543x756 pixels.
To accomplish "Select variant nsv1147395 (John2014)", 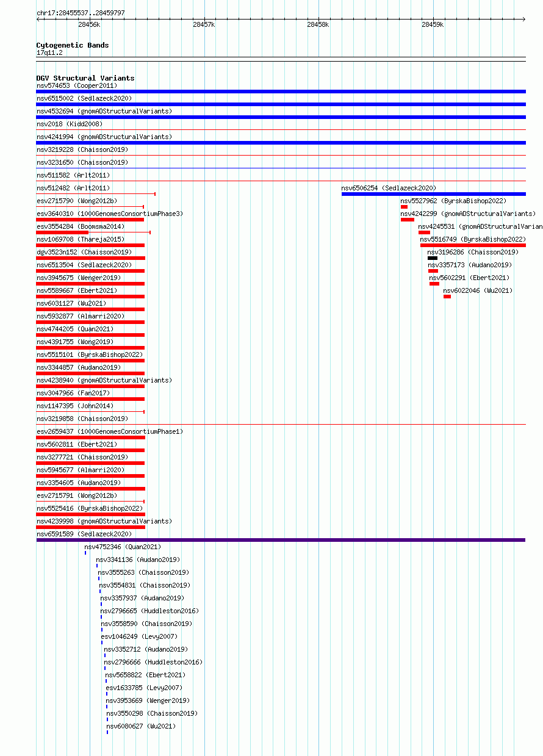I will point(75,406).
